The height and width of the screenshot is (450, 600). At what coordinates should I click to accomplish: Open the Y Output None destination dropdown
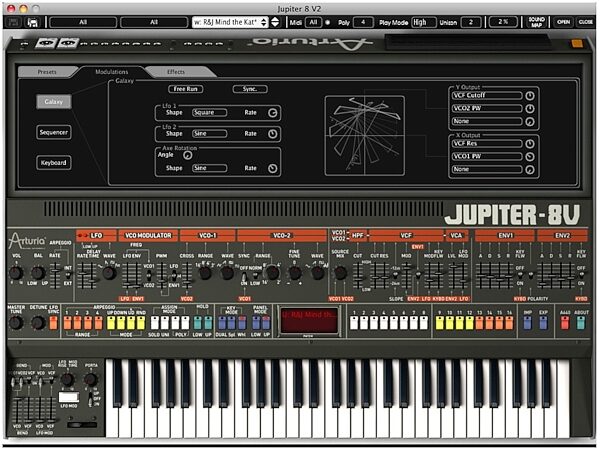coord(487,121)
